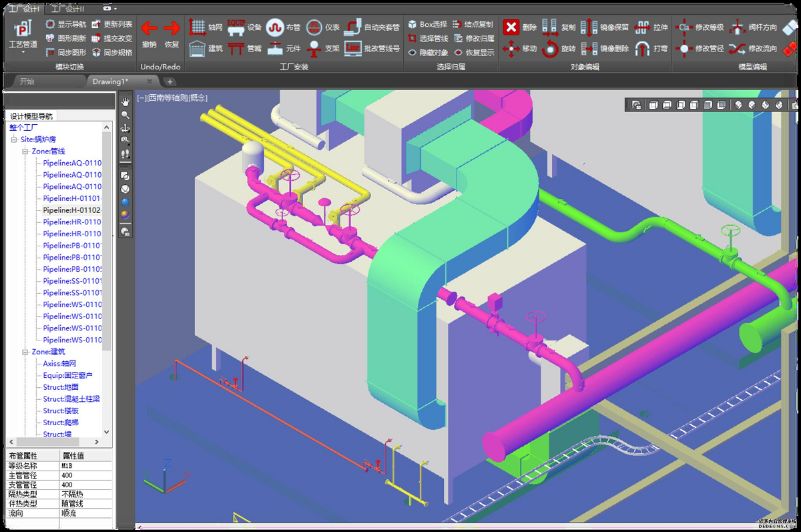The image size is (801, 532).
Task: Open the [概念] visual style menu
Action: (198, 98)
